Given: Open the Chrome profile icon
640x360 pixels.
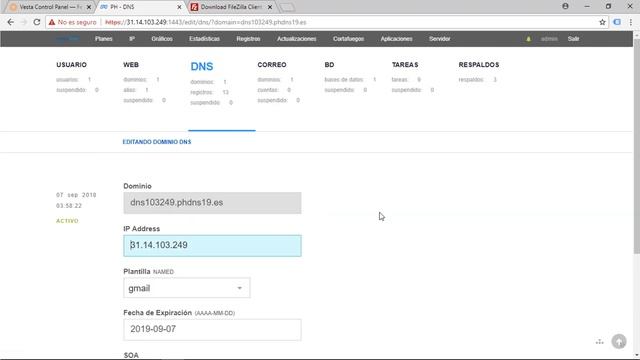Looking at the screenshot, I should 565,6.
